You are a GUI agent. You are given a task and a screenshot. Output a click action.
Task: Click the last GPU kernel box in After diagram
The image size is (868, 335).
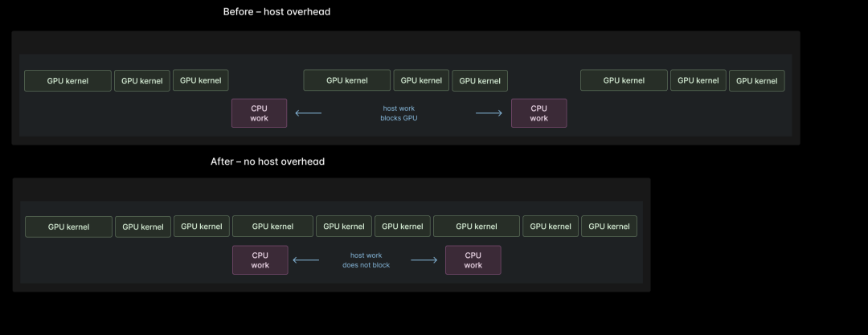click(608, 227)
